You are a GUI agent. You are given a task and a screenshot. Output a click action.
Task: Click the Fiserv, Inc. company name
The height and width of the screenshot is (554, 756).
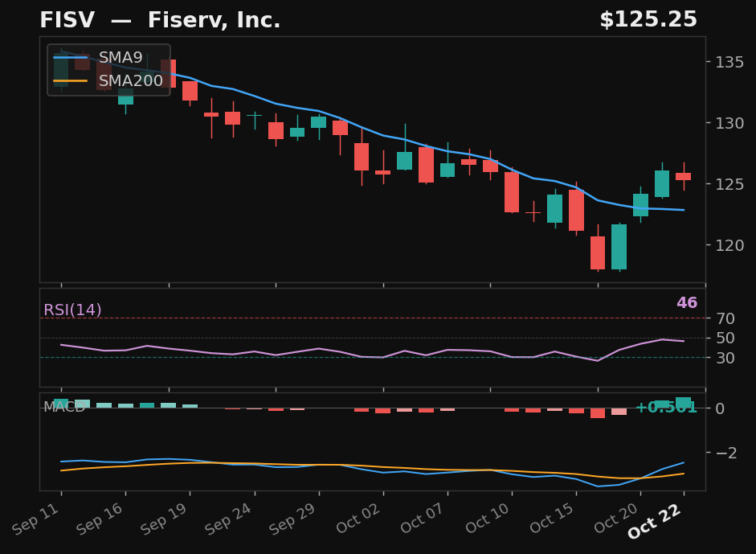click(x=214, y=20)
